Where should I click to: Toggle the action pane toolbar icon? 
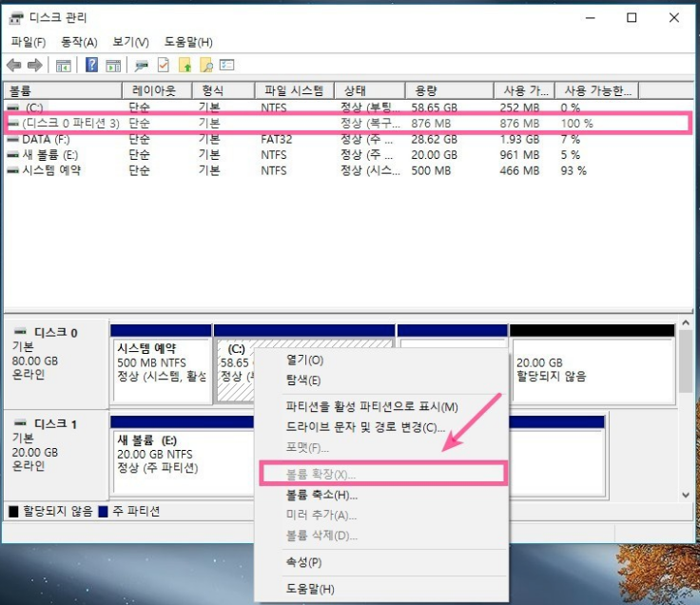(x=113, y=66)
